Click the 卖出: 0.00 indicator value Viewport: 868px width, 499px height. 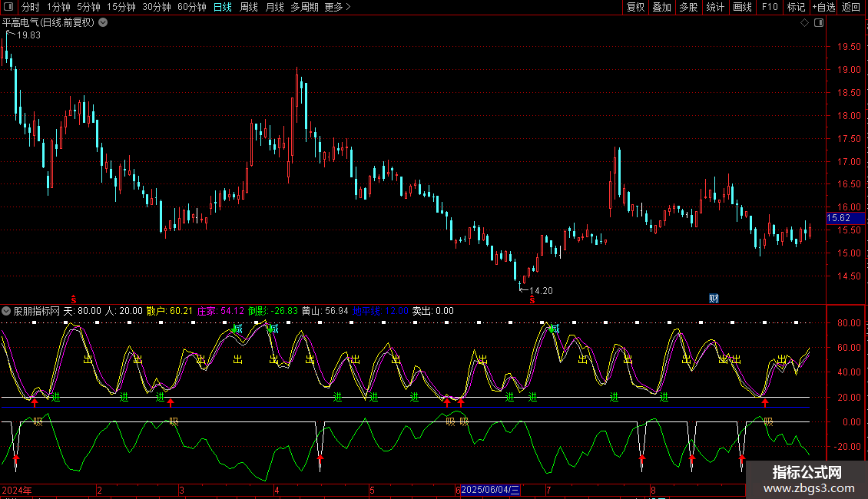(x=433, y=311)
